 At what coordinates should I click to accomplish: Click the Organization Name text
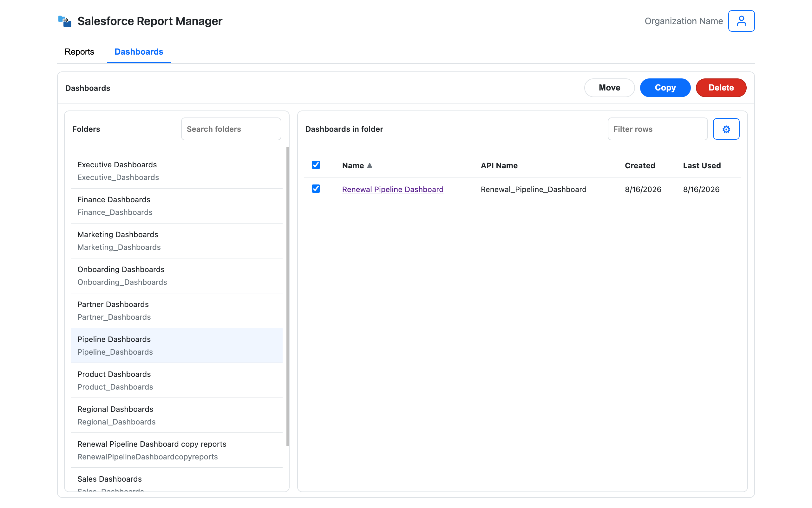[x=684, y=21]
